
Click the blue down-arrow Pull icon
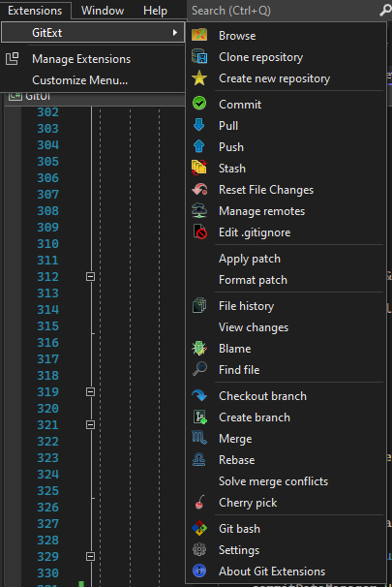pos(199,125)
